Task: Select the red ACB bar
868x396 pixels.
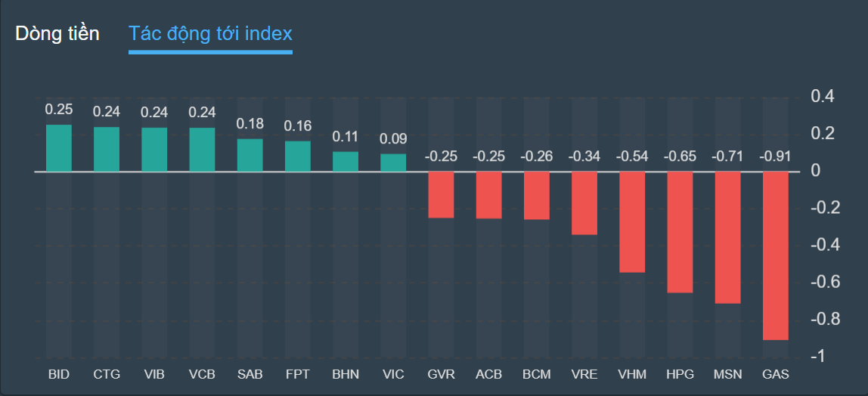Action: (488, 195)
